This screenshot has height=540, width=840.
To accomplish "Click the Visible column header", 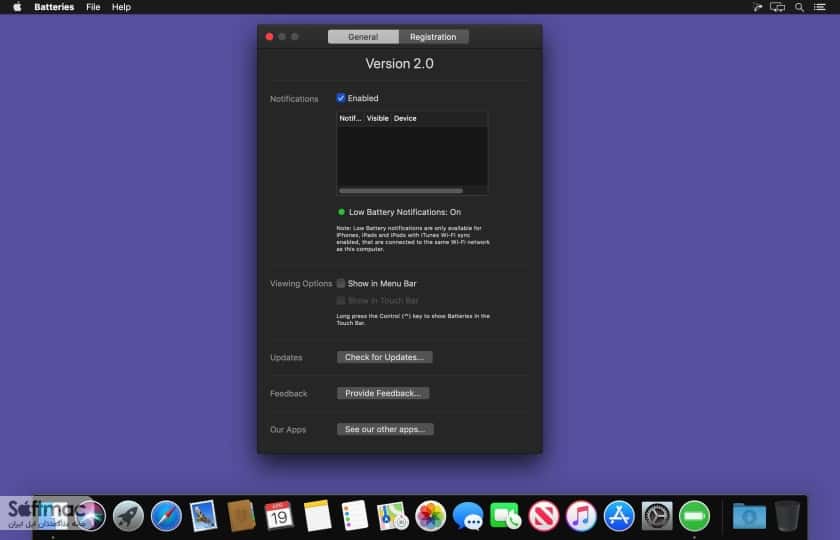I will pyautogui.click(x=378, y=118).
